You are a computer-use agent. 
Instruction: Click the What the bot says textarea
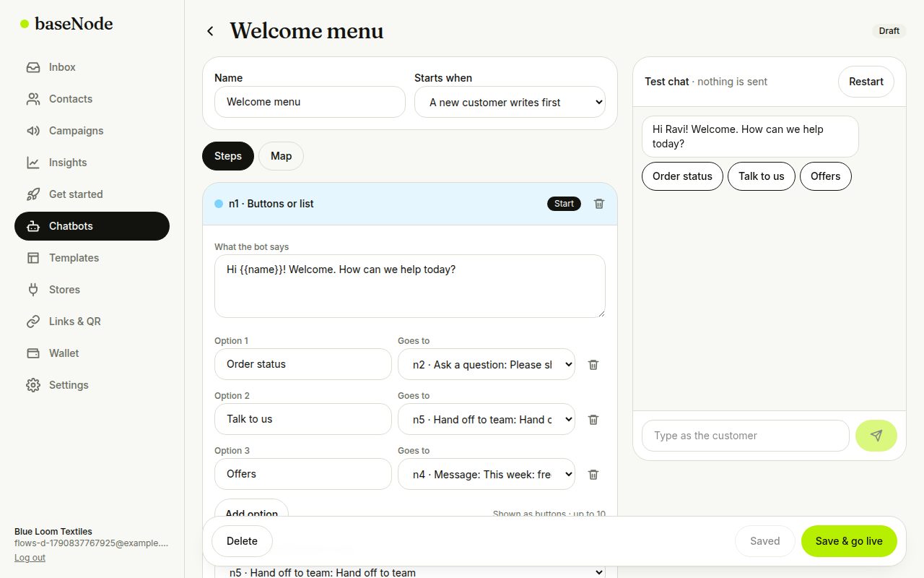(x=410, y=286)
